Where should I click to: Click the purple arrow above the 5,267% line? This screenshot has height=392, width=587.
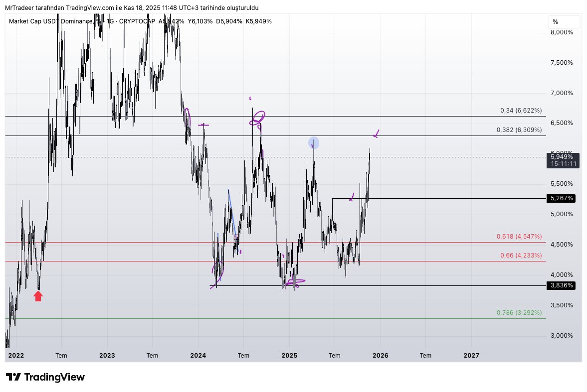[352, 196]
